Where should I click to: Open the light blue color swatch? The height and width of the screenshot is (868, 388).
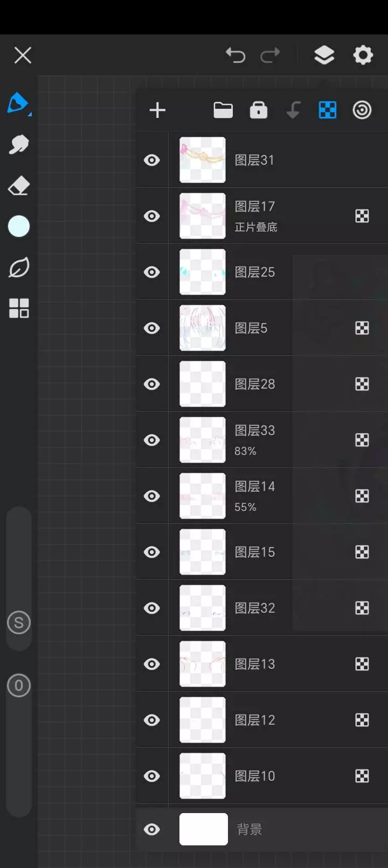point(19,226)
